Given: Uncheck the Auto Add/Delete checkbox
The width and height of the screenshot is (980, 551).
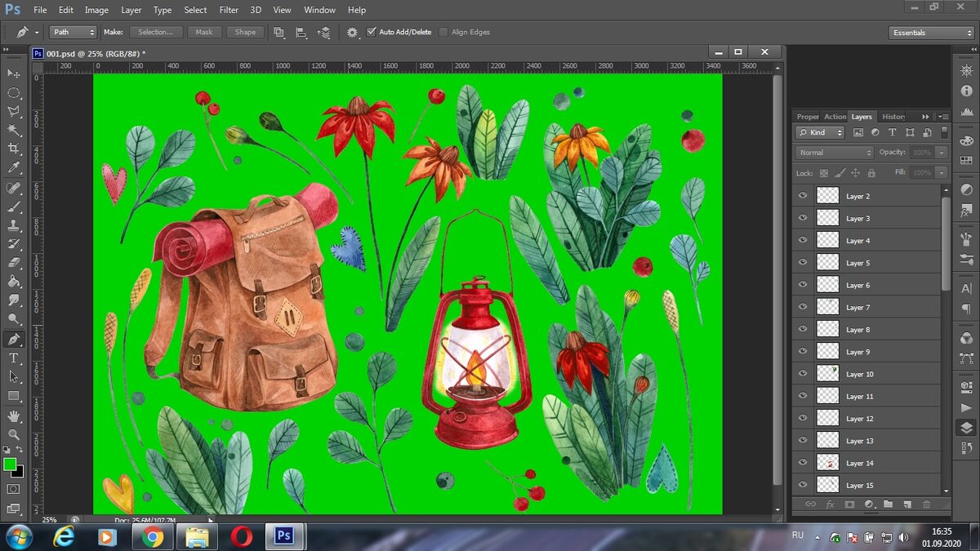Looking at the screenshot, I should [372, 33].
